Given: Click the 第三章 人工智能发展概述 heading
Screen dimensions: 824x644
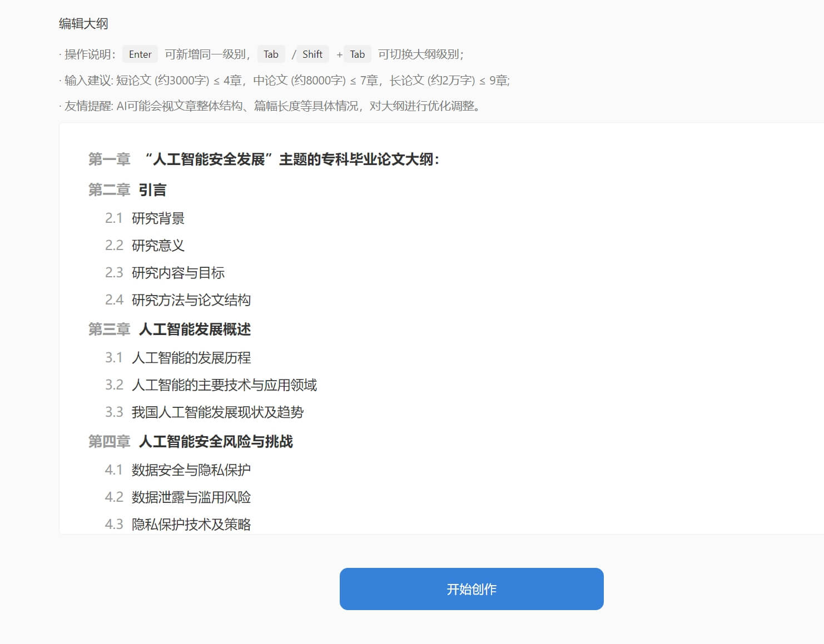Looking at the screenshot, I should pos(195,330).
